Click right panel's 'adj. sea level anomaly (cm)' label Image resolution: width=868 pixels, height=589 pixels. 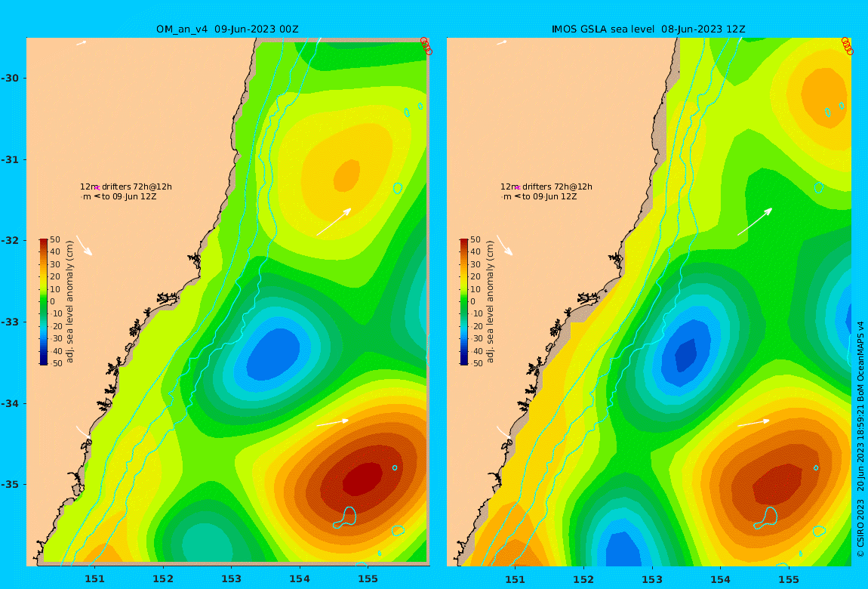(490, 302)
